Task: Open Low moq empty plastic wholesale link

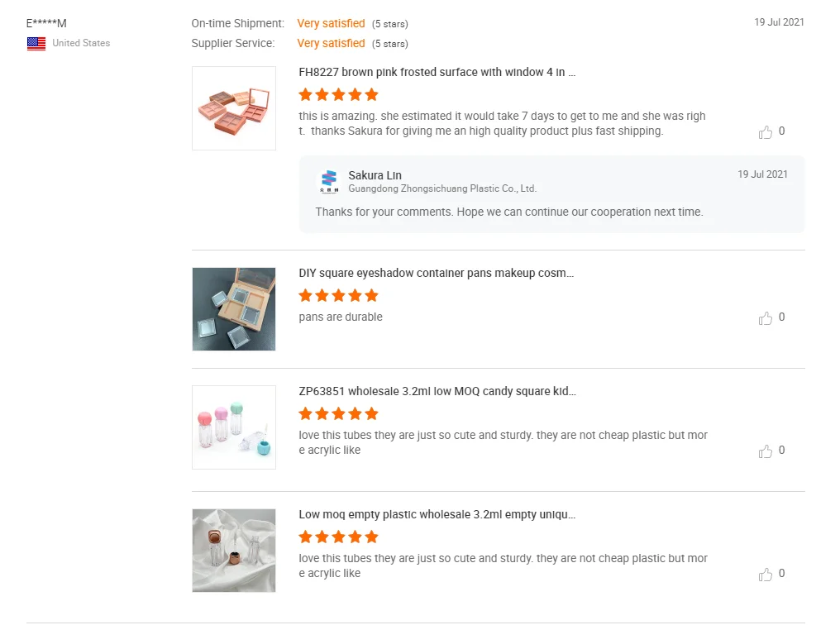Action: tap(437, 515)
